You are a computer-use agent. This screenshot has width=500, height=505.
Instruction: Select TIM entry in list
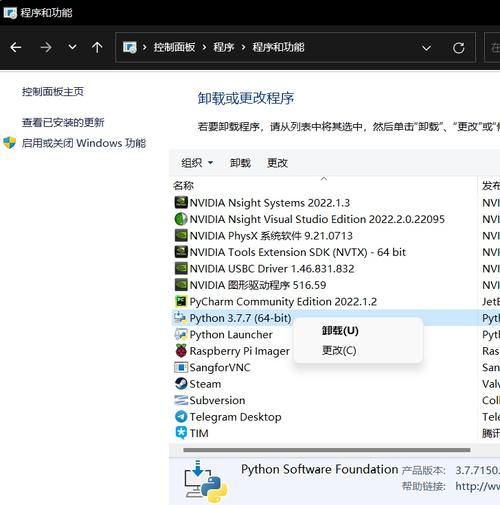199,433
